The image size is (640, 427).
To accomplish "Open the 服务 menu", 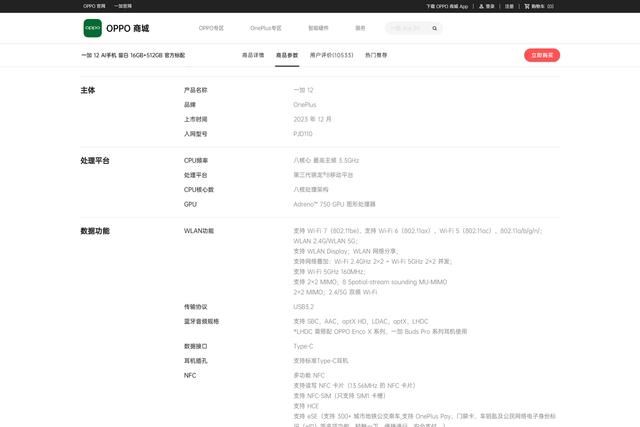I will coord(360,28).
